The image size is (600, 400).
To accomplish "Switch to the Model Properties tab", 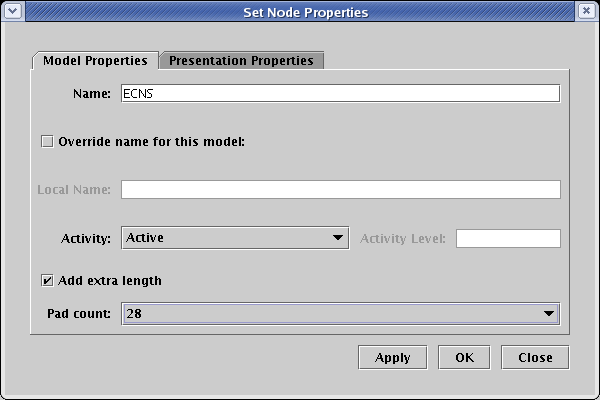I will point(95,60).
